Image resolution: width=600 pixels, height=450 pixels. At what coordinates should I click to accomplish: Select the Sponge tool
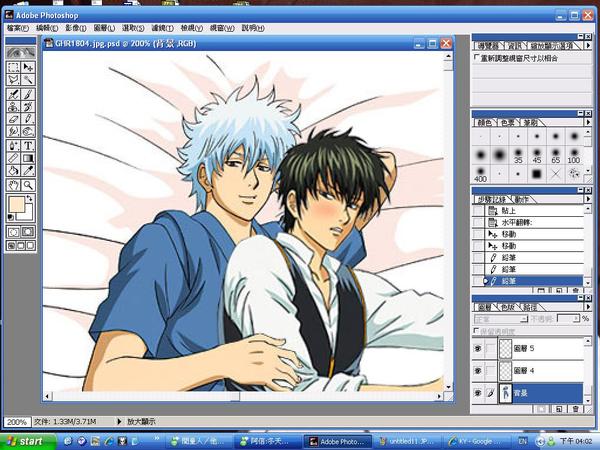[28, 131]
